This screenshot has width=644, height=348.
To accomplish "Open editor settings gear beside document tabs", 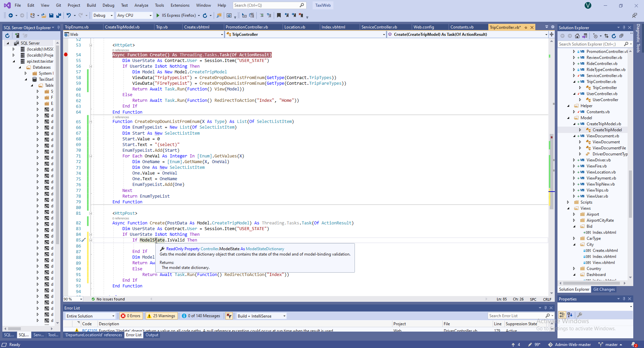I will click(553, 27).
